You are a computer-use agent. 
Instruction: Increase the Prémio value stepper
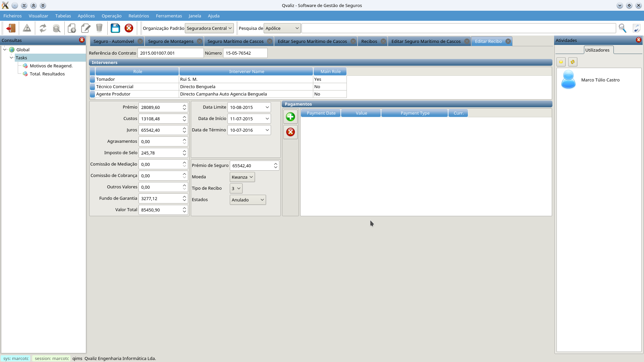pos(184,106)
